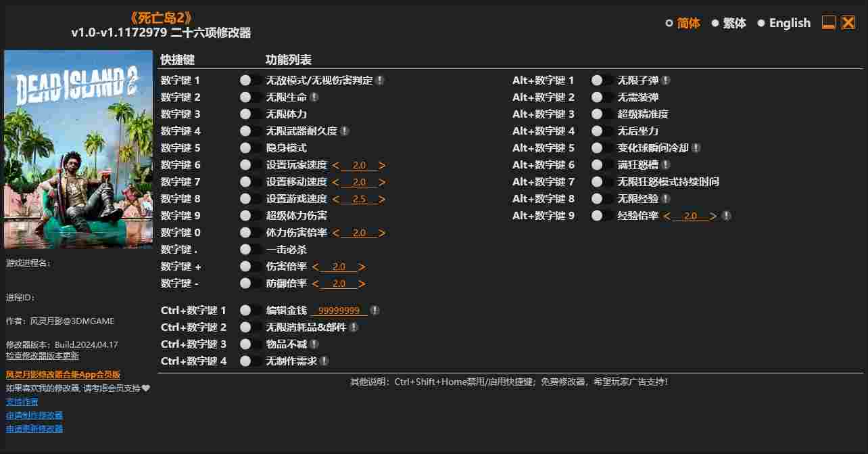Enable the 一击必杀 toggle
The width and height of the screenshot is (868, 454).
pos(251,249)
